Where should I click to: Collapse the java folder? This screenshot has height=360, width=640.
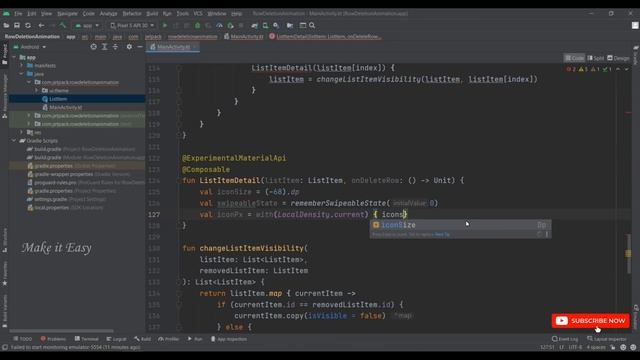point(22,74)
